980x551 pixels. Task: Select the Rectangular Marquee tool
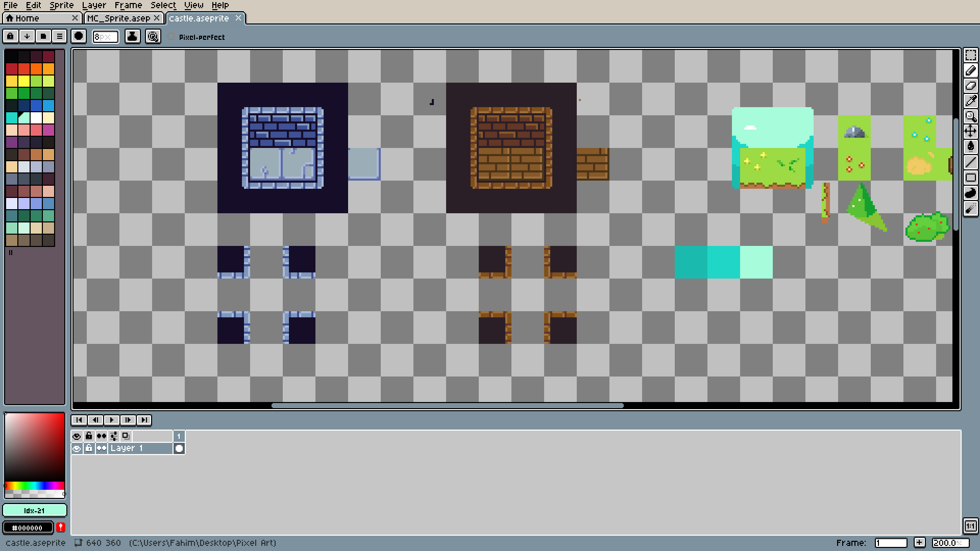(970, 55)
